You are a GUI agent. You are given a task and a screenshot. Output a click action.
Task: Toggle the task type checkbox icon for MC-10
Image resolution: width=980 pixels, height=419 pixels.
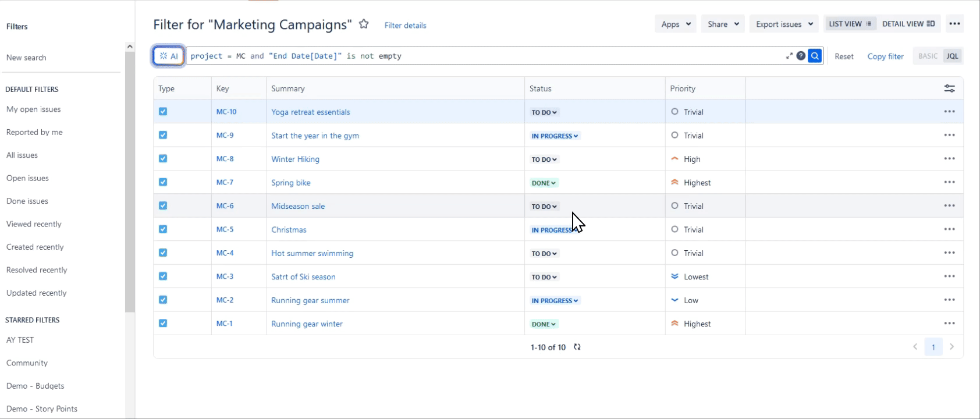tap(163, 111)
